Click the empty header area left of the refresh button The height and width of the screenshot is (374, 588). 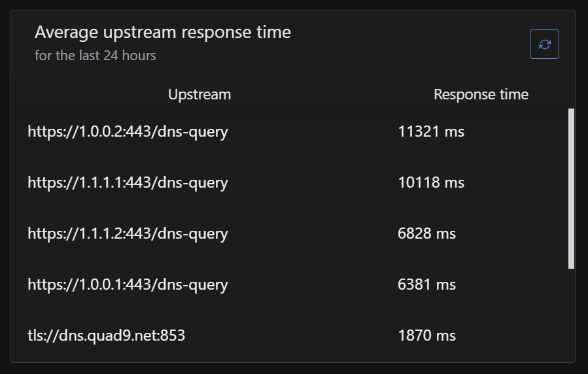click(406, 44)
